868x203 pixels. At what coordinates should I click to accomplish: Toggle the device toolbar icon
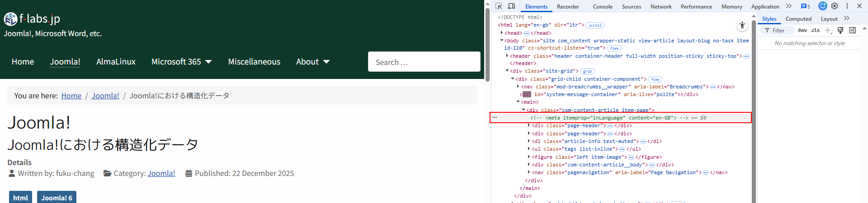tap(511, 6)
